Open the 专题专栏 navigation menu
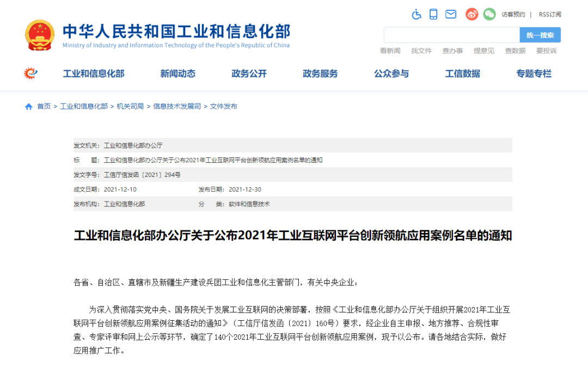The height and width of the screenshot is (367, 588). (533, 73)
